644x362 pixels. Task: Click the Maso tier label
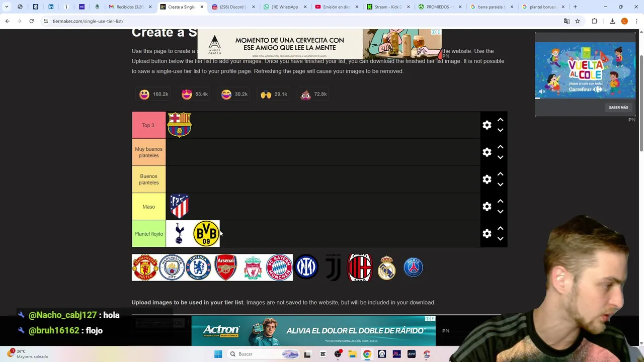(x=148, y=207)
